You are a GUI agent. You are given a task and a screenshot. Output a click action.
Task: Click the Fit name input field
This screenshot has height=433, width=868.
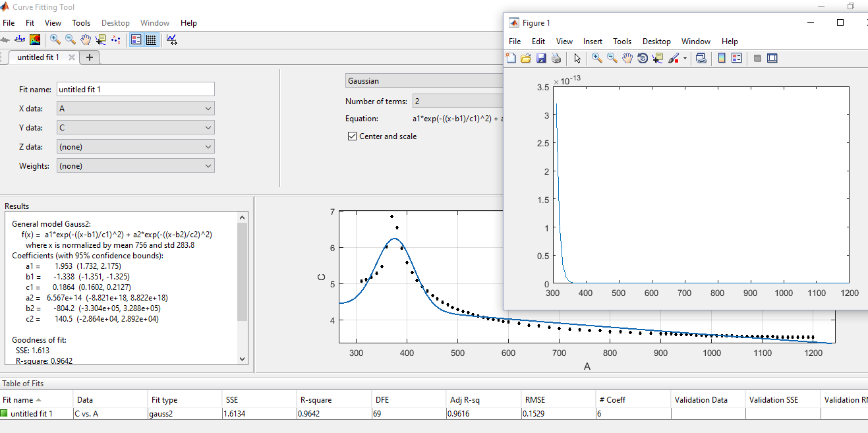pyautogui.click(x=136, y=90)
